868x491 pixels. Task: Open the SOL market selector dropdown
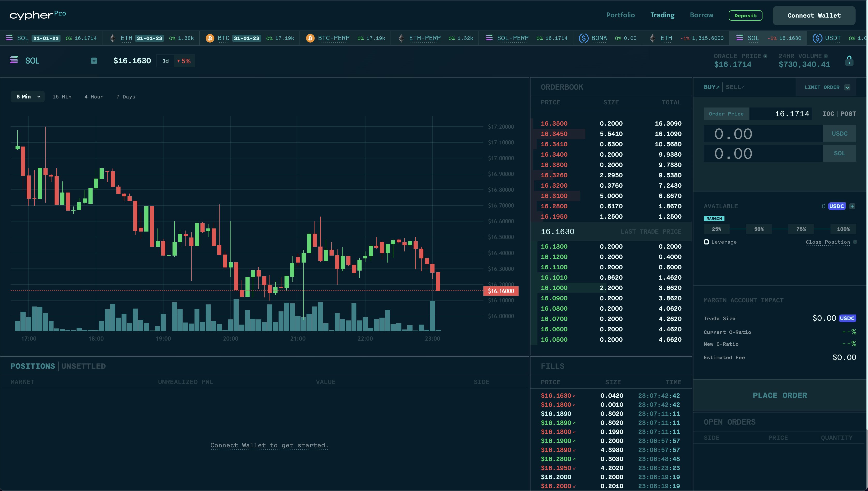pyautogui.click(x=94, y=61)
